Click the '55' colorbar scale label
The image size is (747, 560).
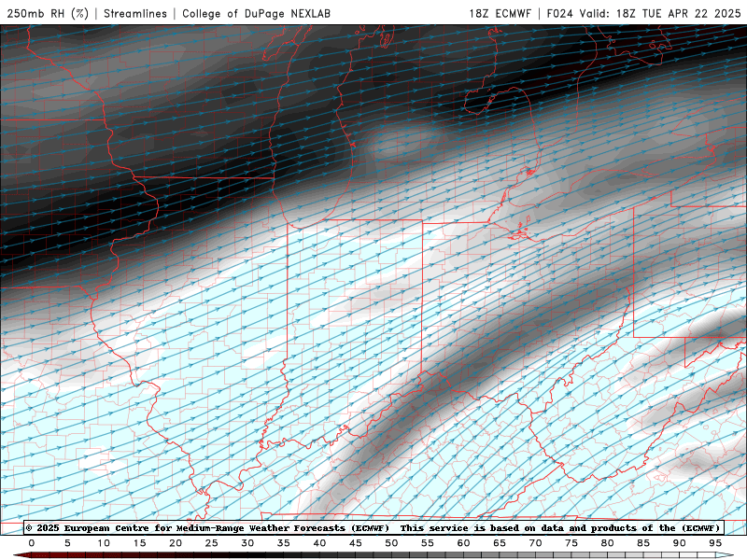[x=428, y=543]
